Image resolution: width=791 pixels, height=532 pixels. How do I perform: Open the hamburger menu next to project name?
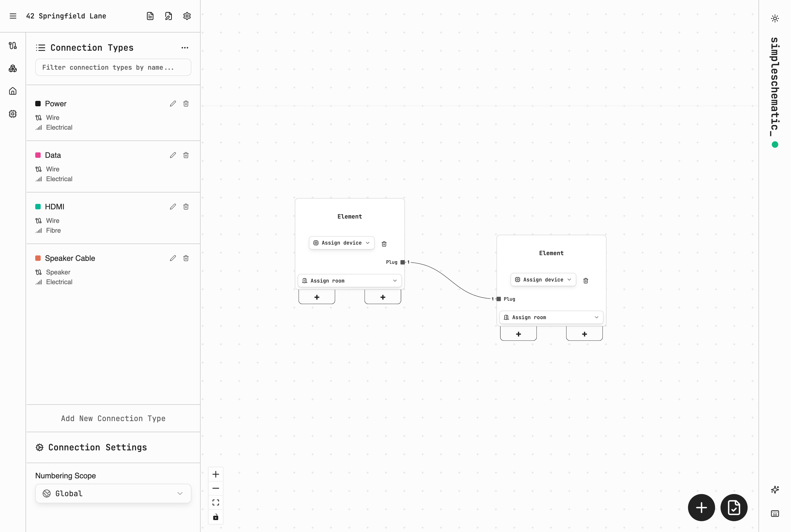click(13, 16)
